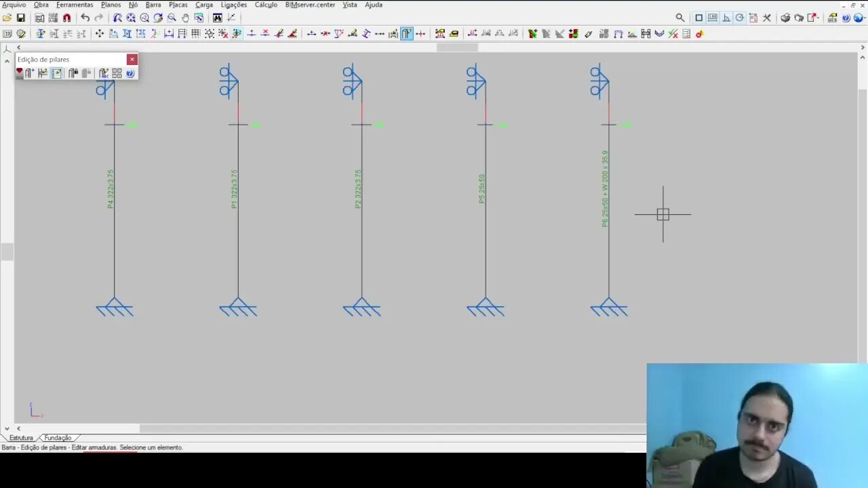
Task: Click the open folder icon
Action: point(7,18)
